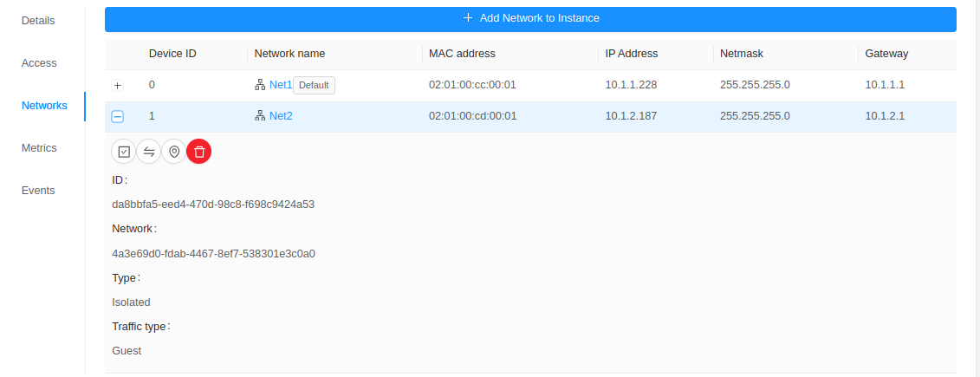Click the Network name column header
The image size is (980, 377).
289,54
